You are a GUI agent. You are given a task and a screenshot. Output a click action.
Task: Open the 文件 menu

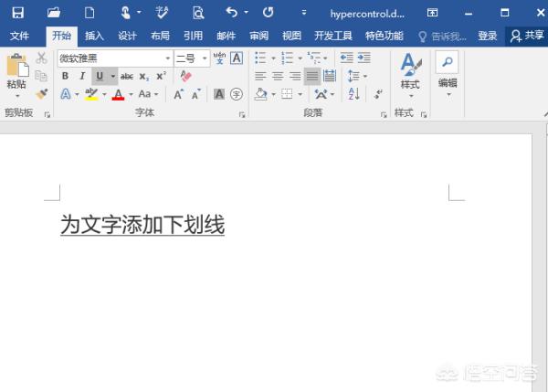(19, 36)
